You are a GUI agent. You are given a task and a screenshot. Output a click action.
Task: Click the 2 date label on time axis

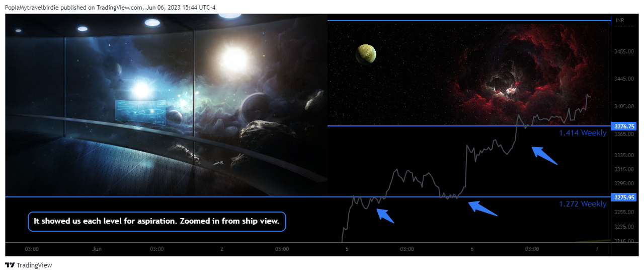(222, 249)
